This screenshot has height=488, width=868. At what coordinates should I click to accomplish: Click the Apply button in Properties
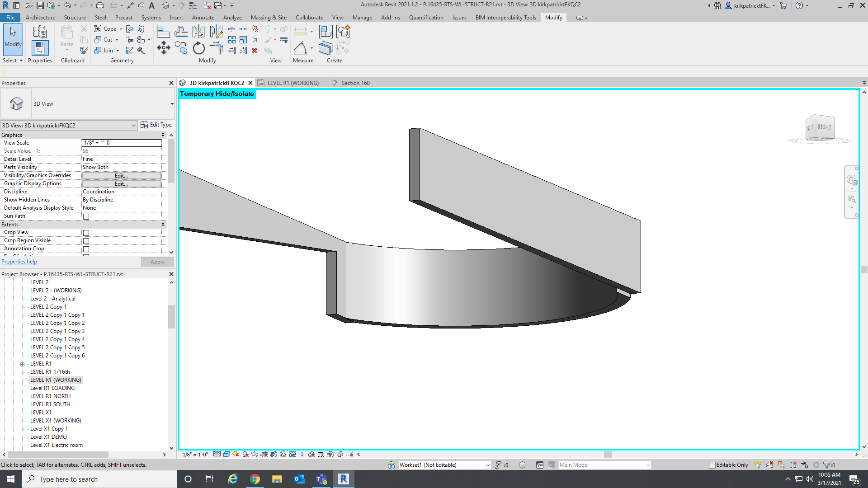(x=157, y=262)
